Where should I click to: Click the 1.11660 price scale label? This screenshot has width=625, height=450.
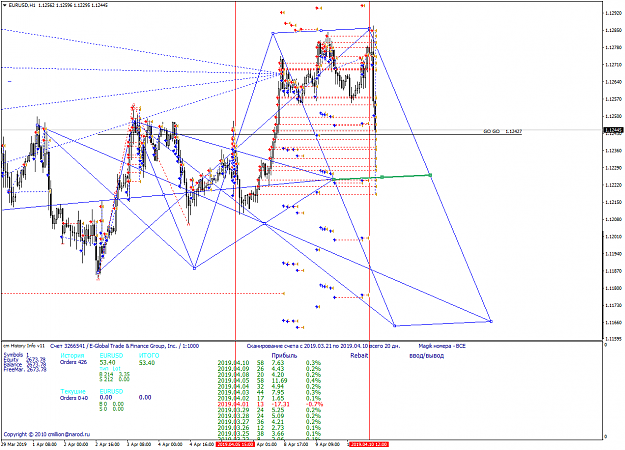613,322
